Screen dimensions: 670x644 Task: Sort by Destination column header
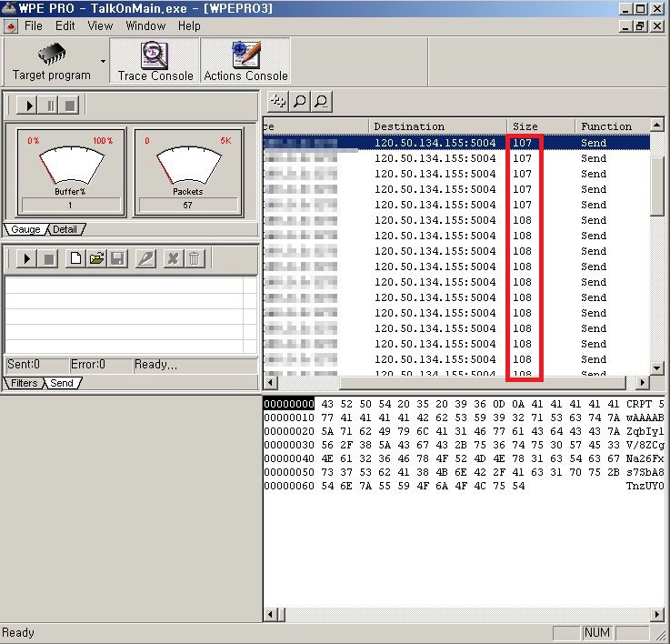tap(438, 126)
